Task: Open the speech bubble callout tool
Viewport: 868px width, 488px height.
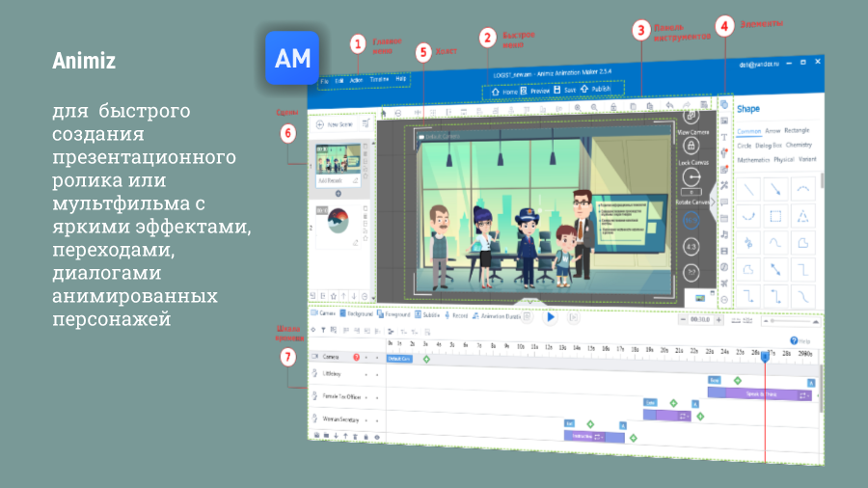Action: pyautogui.click(x=724, y=202)
